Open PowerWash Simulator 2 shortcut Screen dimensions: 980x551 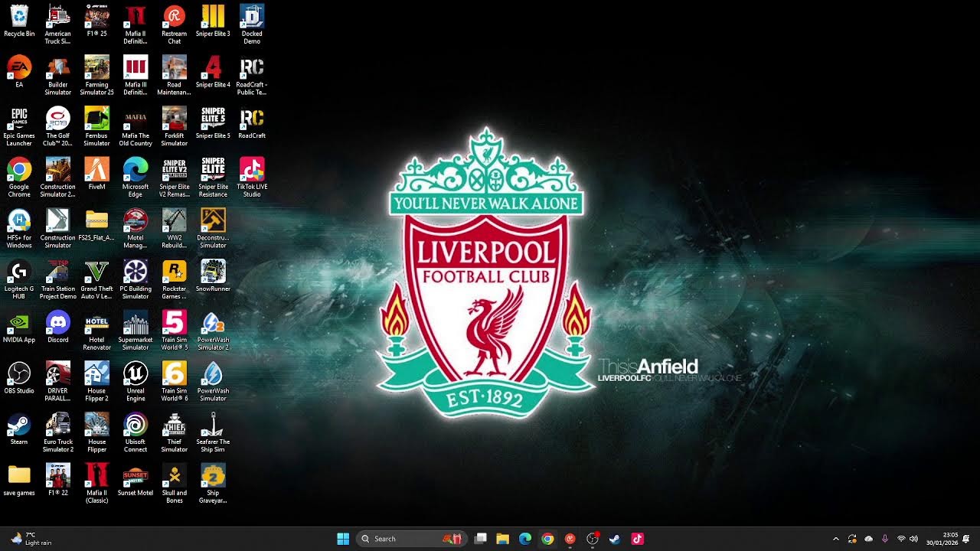[213, 331]
